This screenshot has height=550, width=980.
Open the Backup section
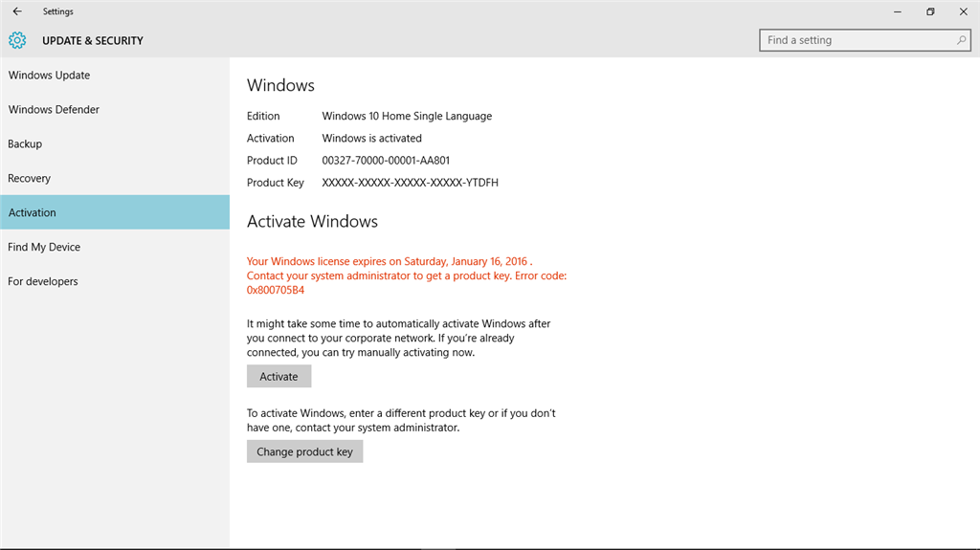pyautogui.click(x=115, y=143)
